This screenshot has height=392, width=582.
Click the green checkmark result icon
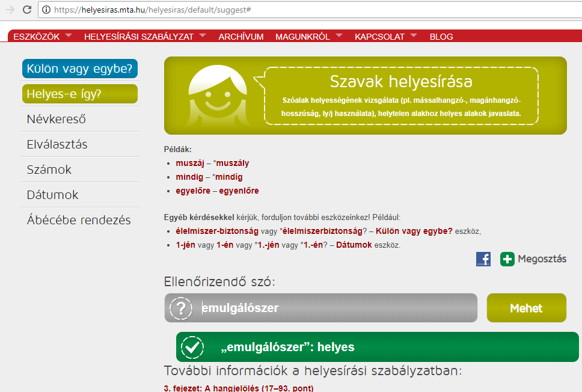pos(192,347)
